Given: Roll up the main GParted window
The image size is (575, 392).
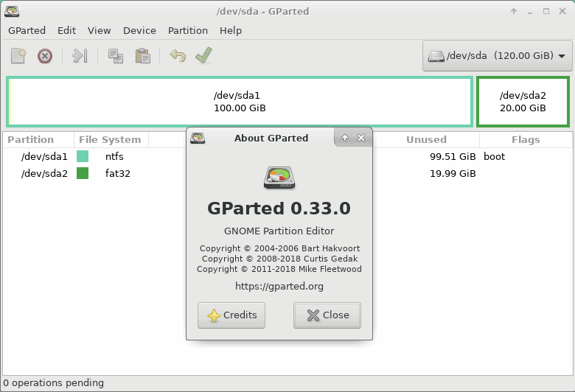Looking at the screenshot, I should pos(514,11).
